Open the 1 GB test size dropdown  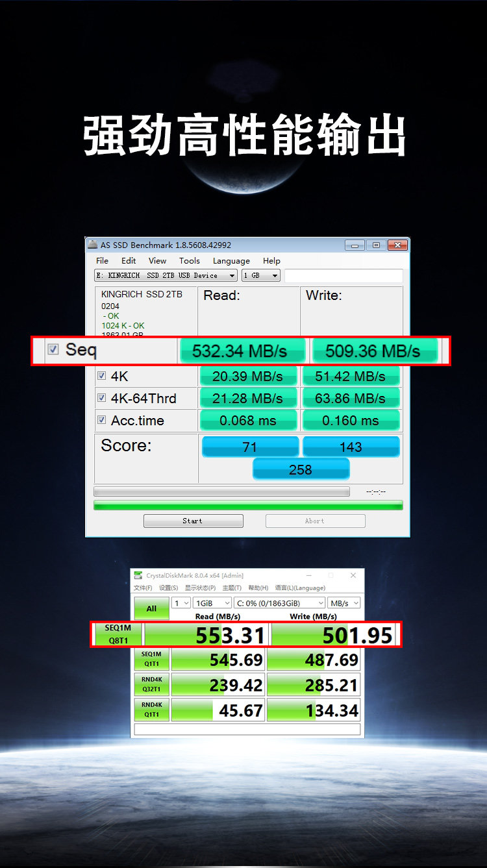[261, 275]
